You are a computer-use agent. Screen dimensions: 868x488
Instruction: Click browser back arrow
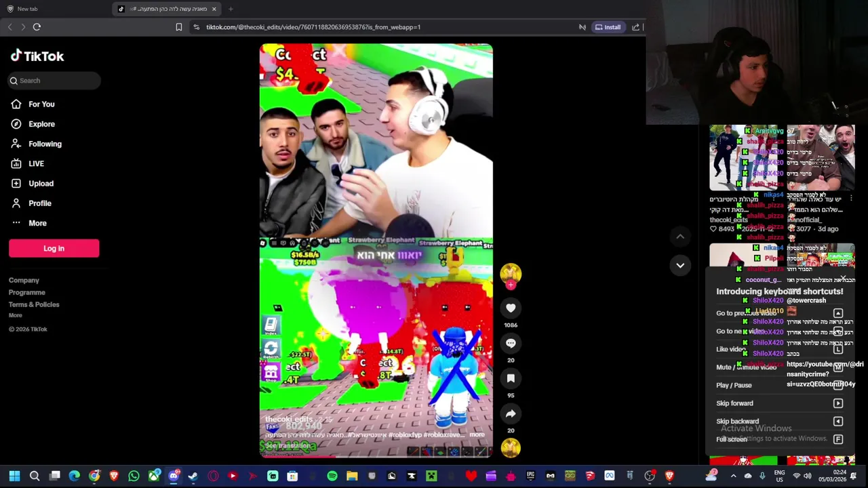tap(9, 27)
